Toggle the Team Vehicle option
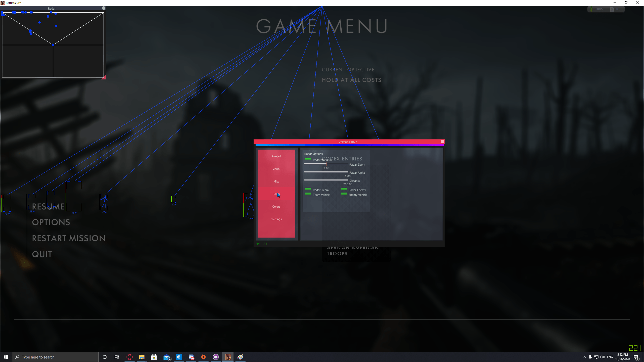Viewport: 644px width, 362px height. tap(308, 194)
